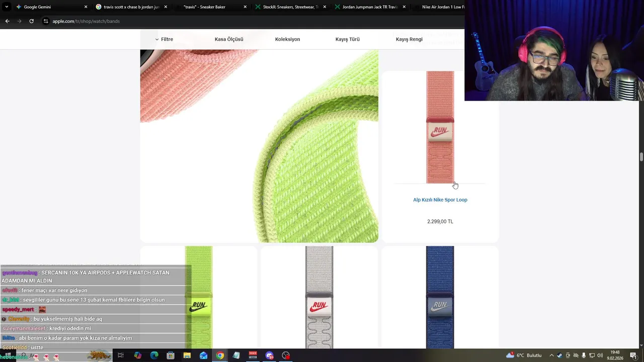This screenshot has height=362, width=644.
Task: Open the Kayış Türü filter
Action: coord(348,39)
